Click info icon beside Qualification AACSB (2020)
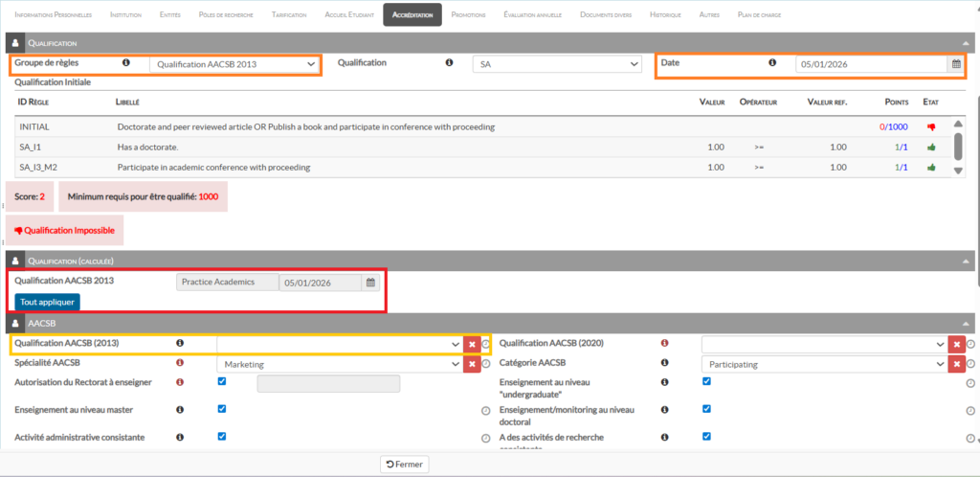 [x=665, y=343]
